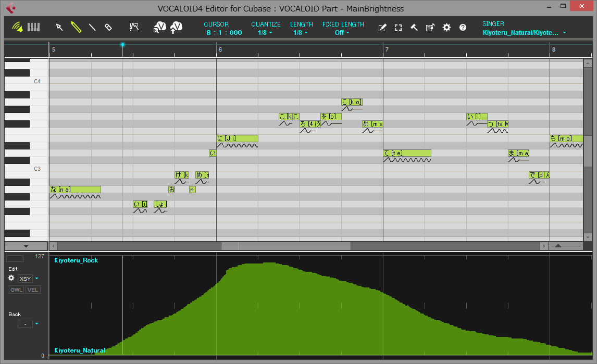Expand the dropdown arrow below piano keys
This screenshot has width=597, height=364.
(x=26, y=246)
